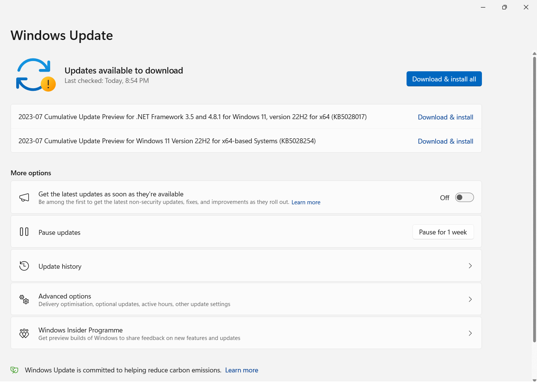
Task: Click 'Advanced options' label
Action: click(x=65, y=296)
